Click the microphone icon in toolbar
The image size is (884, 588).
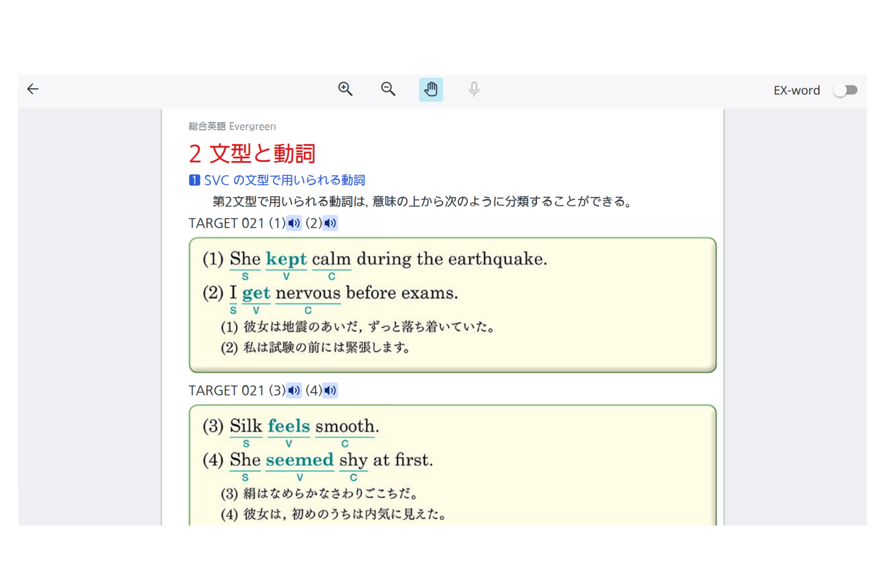(x=474, y=89)
